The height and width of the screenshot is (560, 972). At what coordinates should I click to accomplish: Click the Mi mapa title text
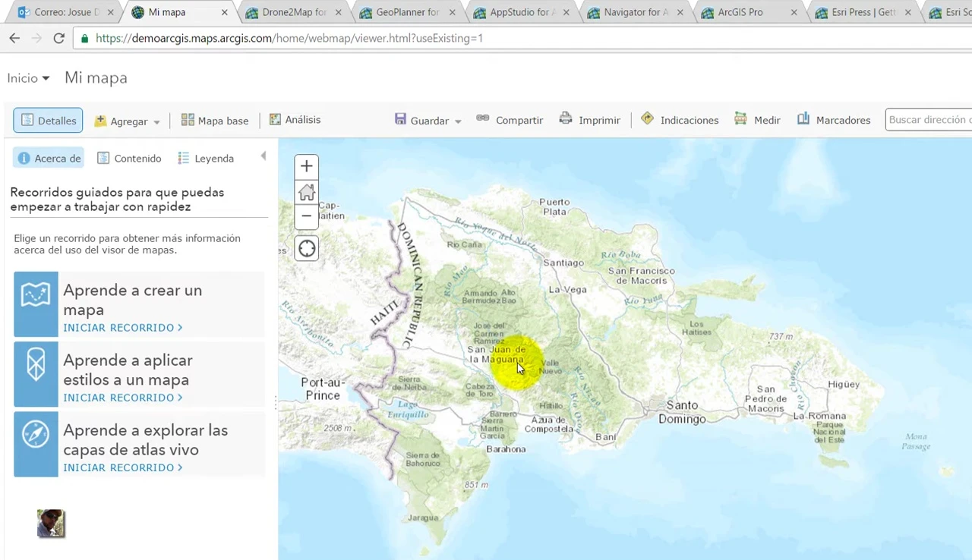(96, 78)
